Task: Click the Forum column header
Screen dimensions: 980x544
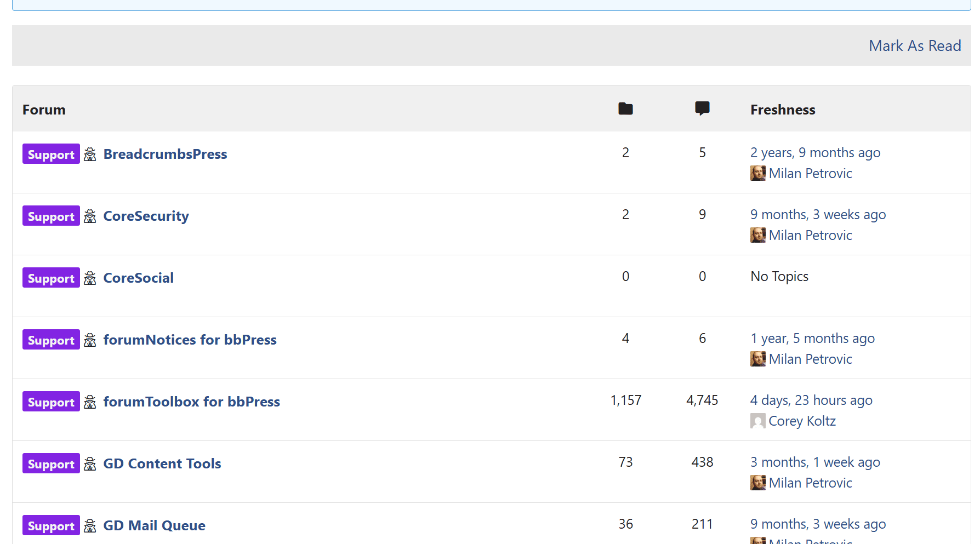Action: pos(44,110)
